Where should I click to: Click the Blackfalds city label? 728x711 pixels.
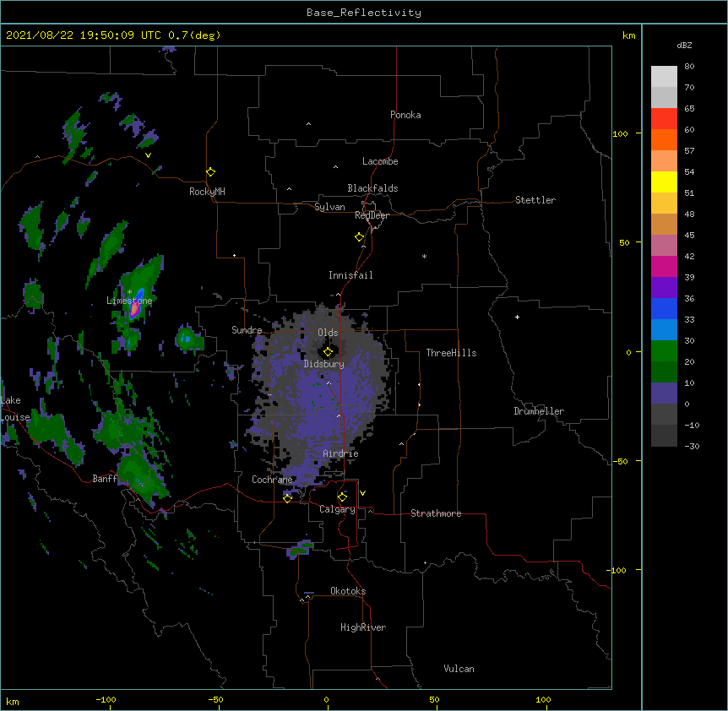tap(372, 188)
